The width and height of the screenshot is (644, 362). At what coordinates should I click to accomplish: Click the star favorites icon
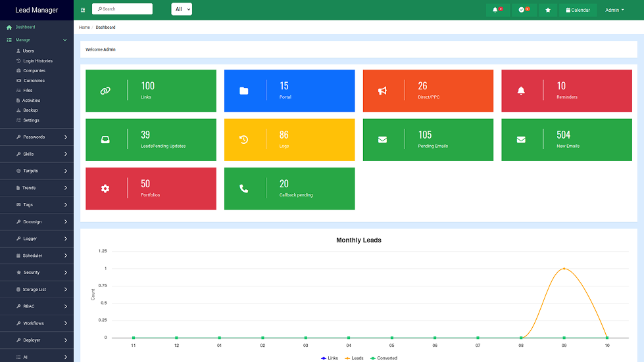pyautogui.click(x=548, y=10)
